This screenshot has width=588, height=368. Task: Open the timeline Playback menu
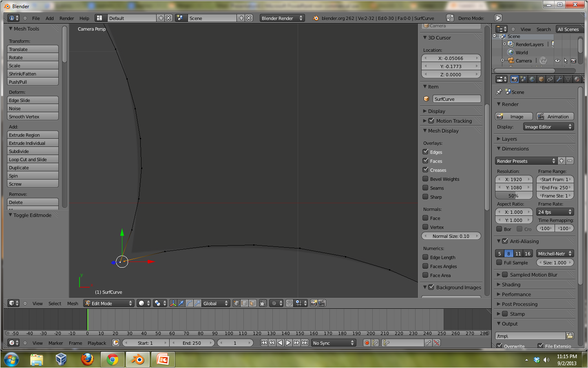(x=97, y=343)
